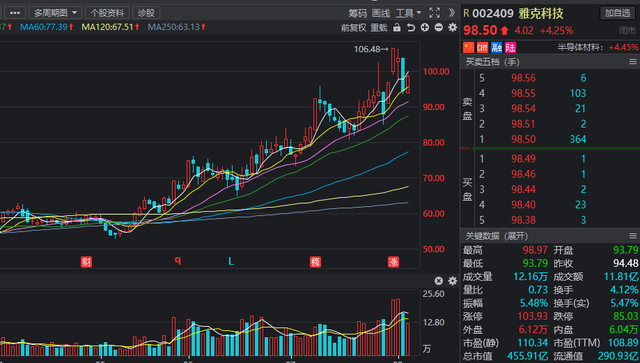This screenshot has width=640, height=363.
Task: Open volume panel settings gear
Action: pyautogui.click(x=453, y=281)
